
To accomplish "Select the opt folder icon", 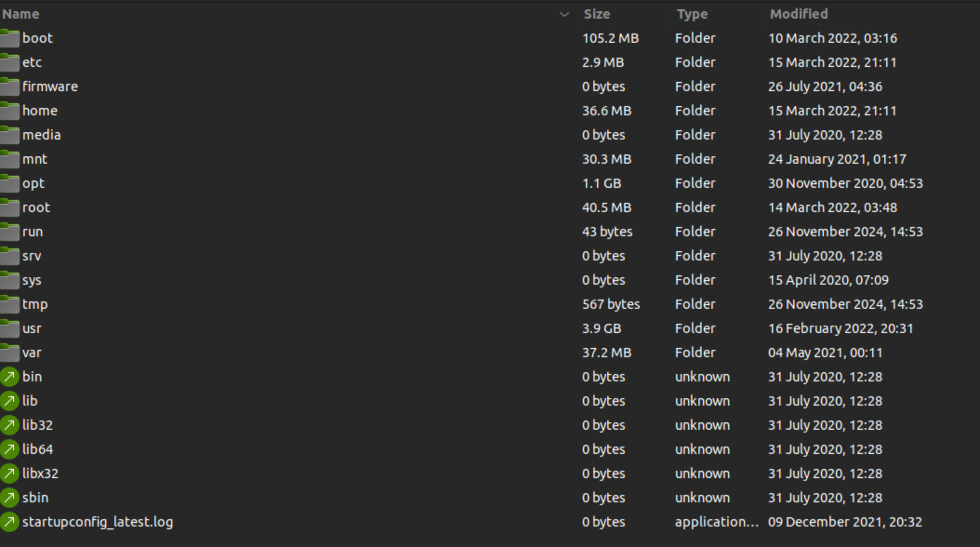I will 9,183.
